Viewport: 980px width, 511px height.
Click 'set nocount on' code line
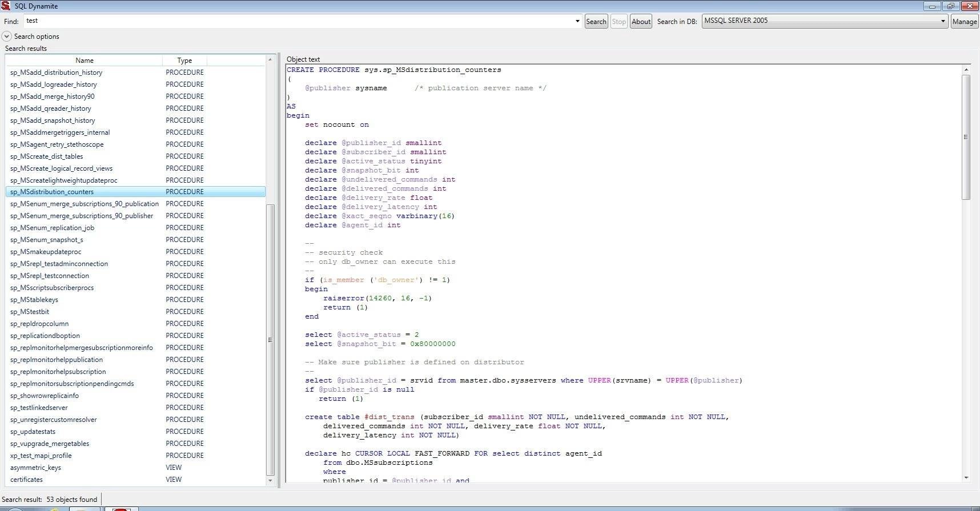click(x=337, y=124)
